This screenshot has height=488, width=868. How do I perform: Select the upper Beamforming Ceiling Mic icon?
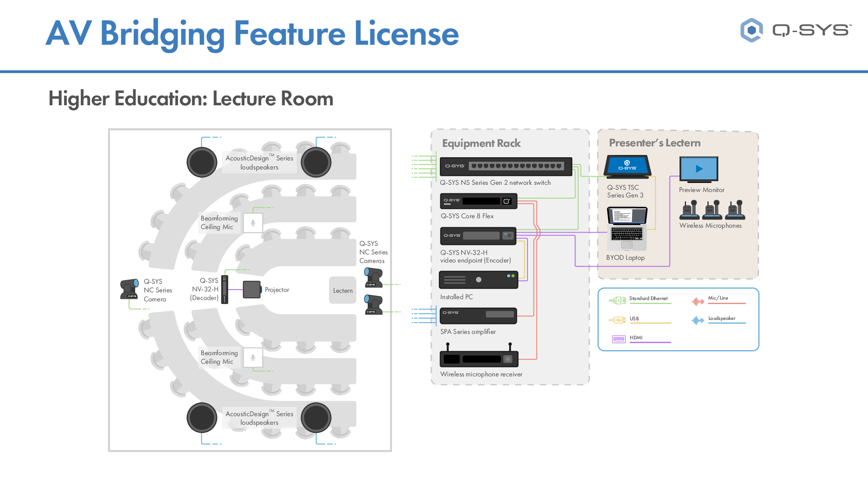coord(253,223)
